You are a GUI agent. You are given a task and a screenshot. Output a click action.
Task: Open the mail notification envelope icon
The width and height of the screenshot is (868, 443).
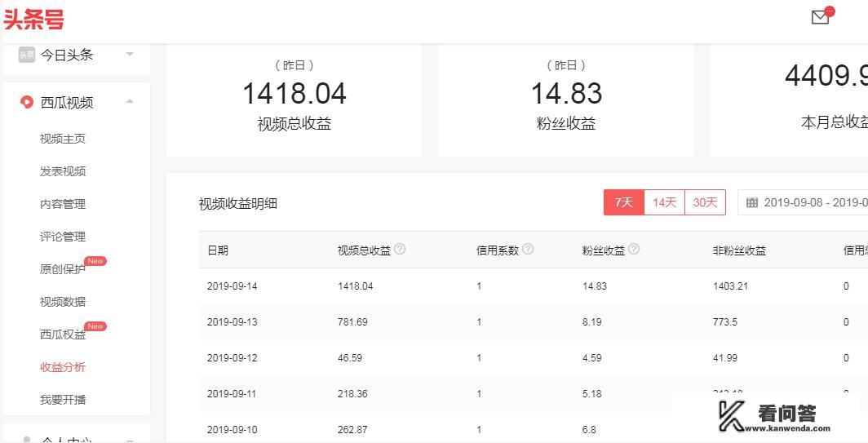click(x=820, y=18)
